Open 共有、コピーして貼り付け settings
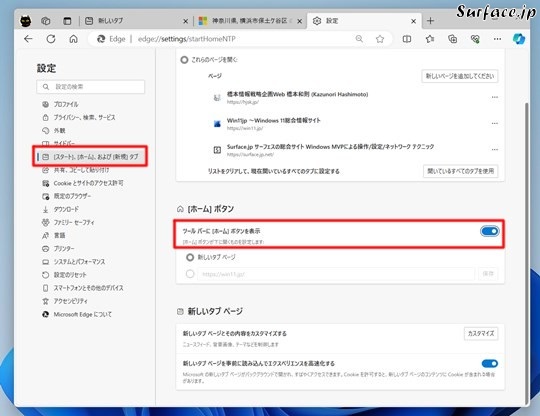The width and height of the screenshot is (540, 416). coord(81,170)
